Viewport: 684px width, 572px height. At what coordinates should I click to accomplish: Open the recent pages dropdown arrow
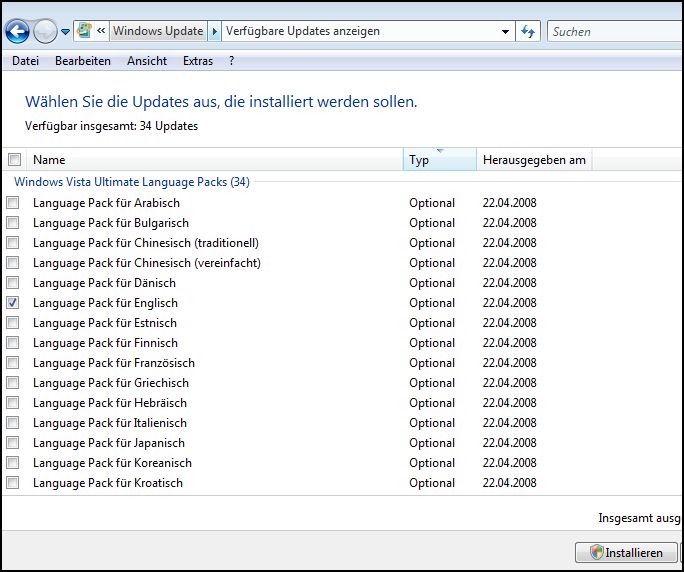pos(65,31)
